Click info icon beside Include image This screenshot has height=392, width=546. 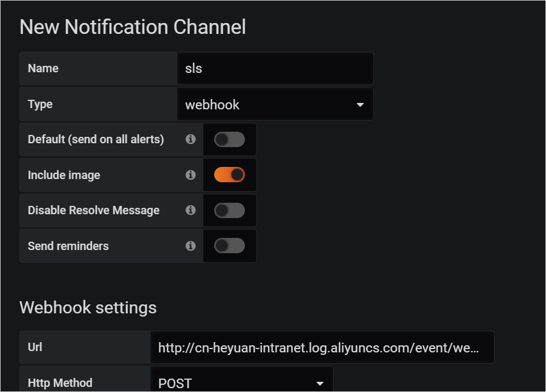[x=191, y=175]
